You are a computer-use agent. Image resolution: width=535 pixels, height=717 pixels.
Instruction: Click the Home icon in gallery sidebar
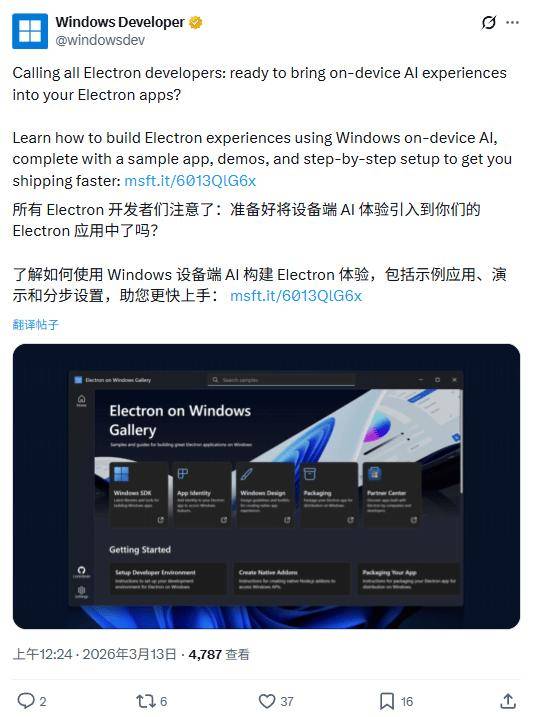point(81,400)
